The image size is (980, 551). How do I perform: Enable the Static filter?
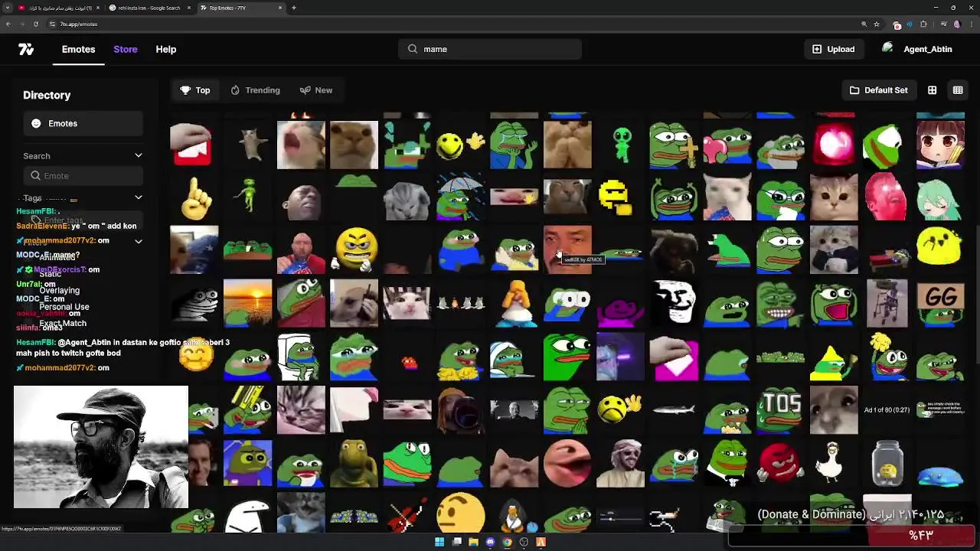pos(51,274)
